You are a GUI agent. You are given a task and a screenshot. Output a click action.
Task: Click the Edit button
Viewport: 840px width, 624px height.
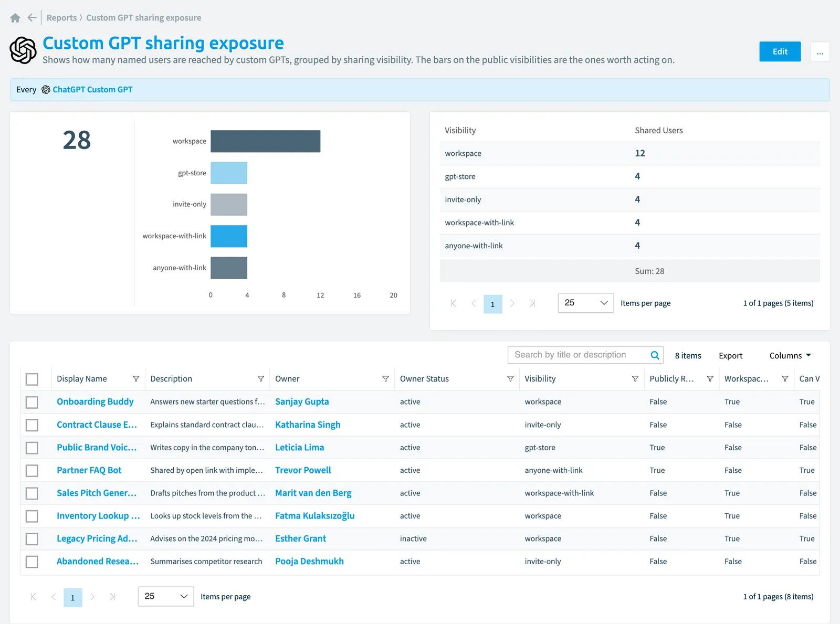(x=780, y=51)
